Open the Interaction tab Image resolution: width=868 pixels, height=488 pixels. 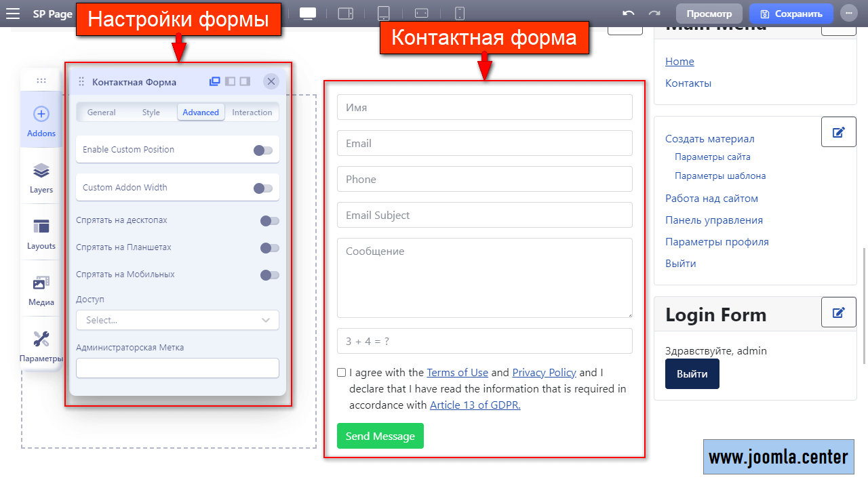click(x=252, y=112)
